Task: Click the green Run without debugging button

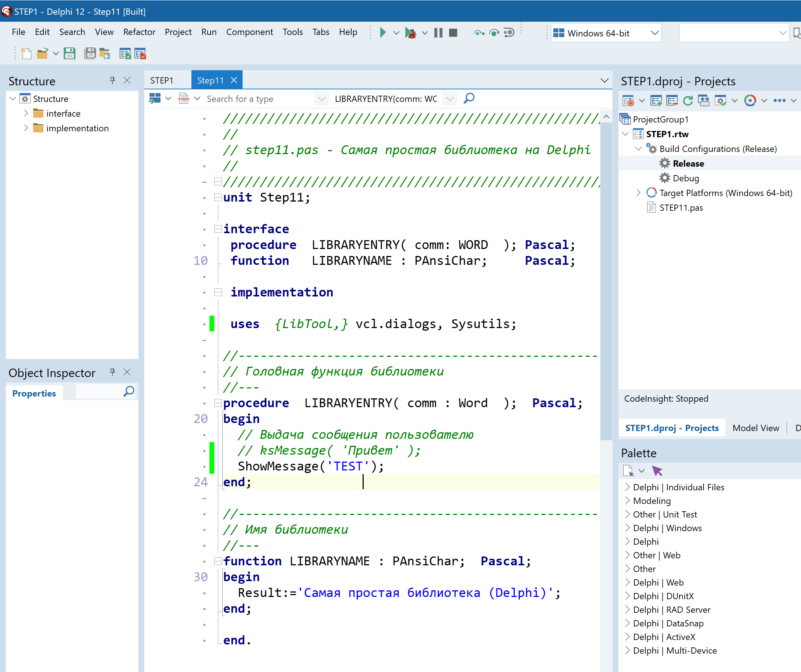Action: tap(383, 33)
